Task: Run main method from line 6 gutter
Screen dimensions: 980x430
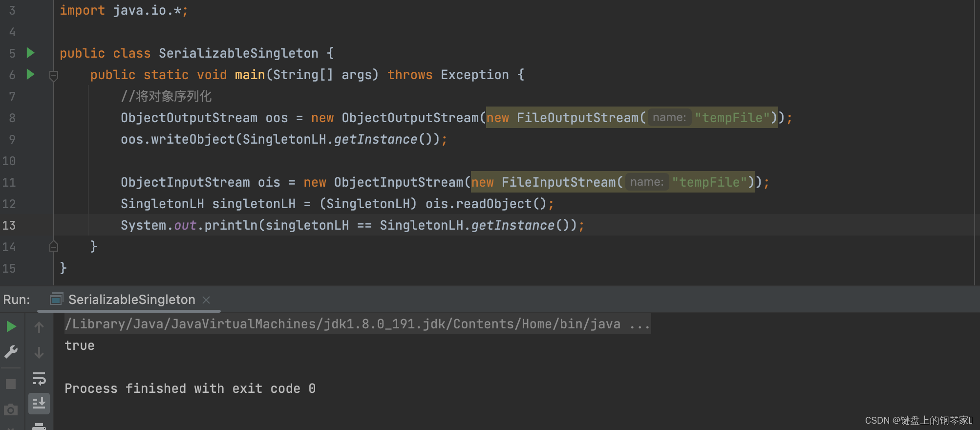Action: click(x=30, y=74)
